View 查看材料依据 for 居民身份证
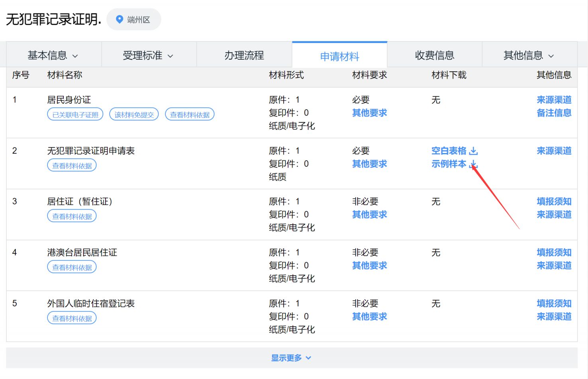 pos(190,115)
